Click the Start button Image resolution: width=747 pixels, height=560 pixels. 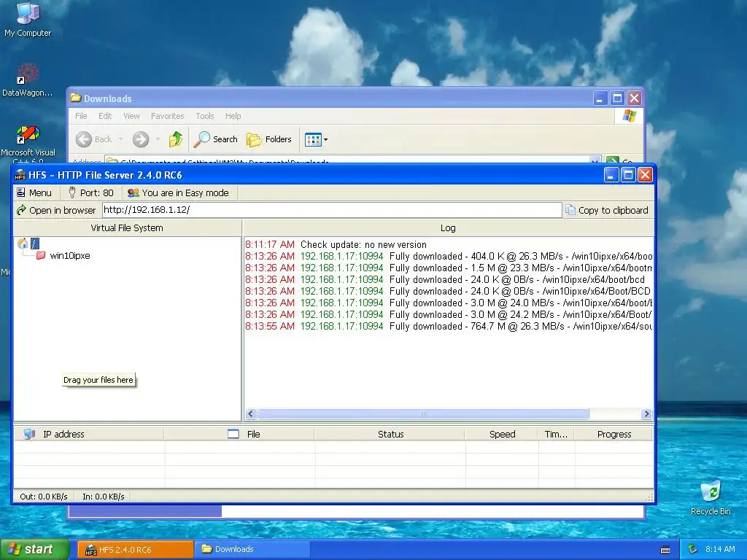click(x=34, y=549)
